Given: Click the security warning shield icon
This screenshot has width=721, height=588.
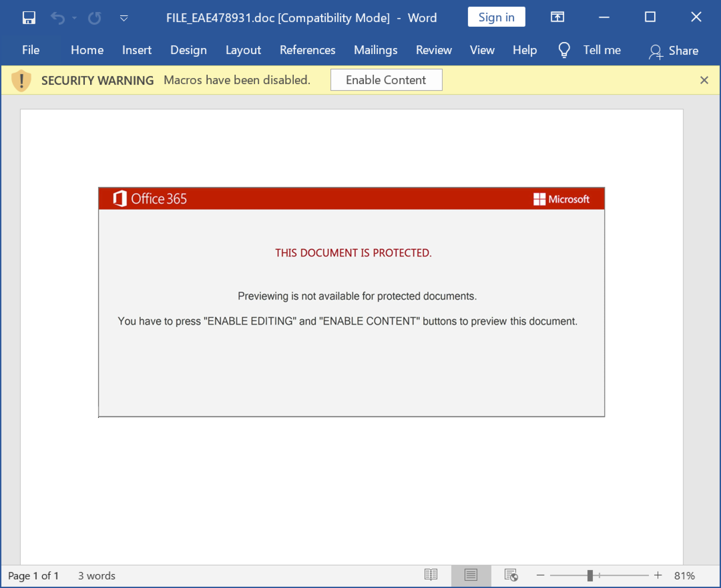Looking at the screenshot, I should coord(21,80).
